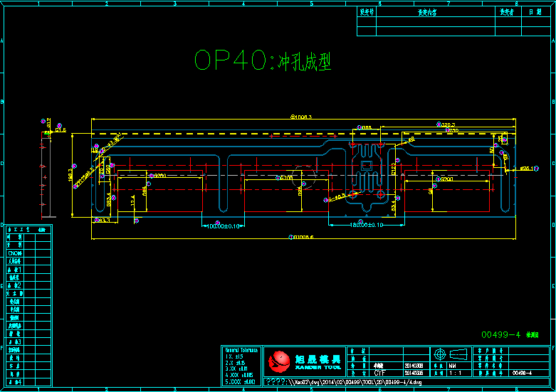Select the square hole at part center

tap(366, 166)
